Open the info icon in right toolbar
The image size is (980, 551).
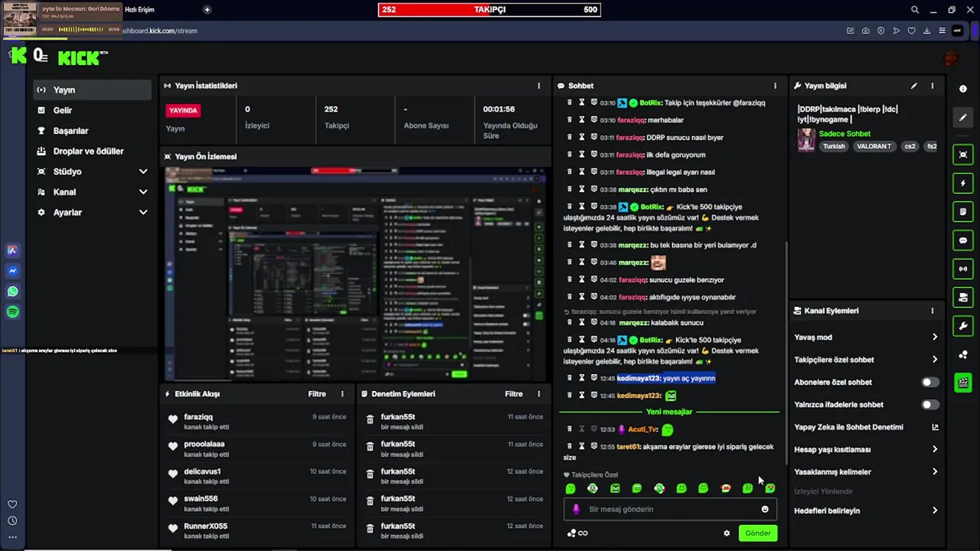(963, 89)
